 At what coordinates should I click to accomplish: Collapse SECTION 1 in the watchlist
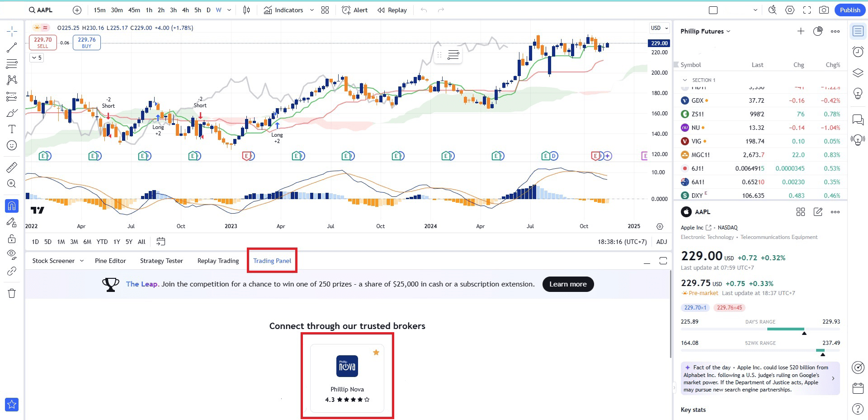click(x=685, y=80)
